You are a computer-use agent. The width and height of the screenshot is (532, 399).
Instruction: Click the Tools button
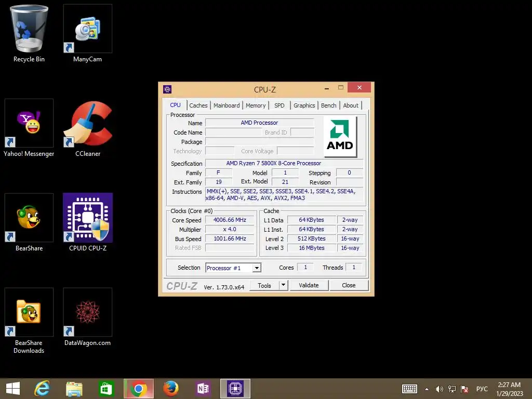coord(264,285)
